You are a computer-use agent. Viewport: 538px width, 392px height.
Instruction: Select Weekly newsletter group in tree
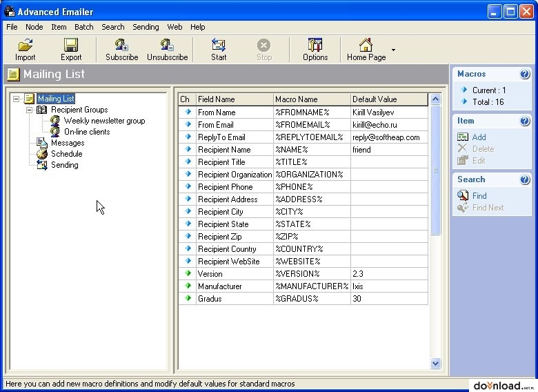(x=104, y=121)
